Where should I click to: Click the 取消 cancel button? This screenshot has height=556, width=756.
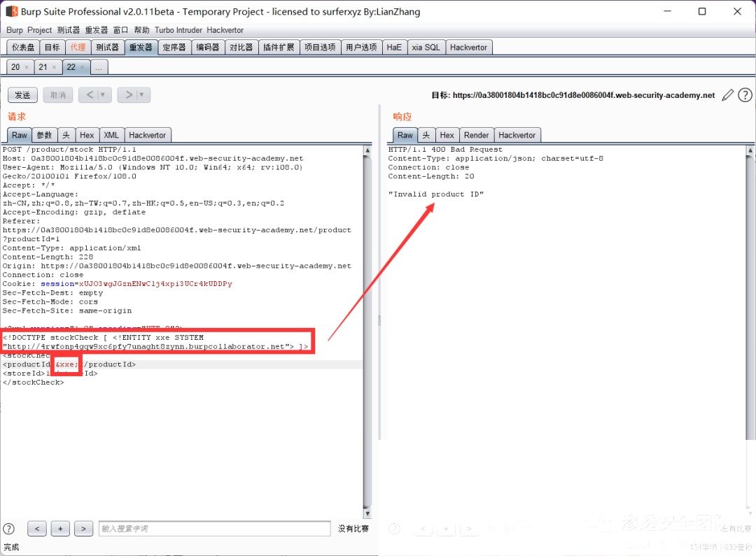(58, 95)
